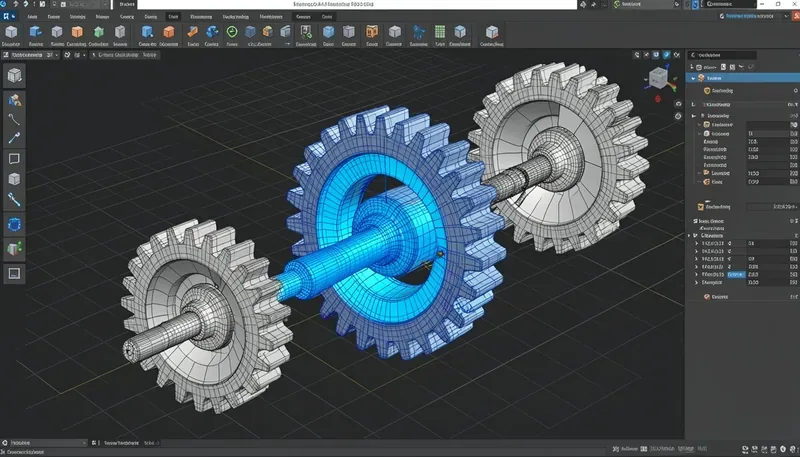This screenshot has height=457, width=800.
Task: Click the text button in viewport header bar
Action: pos(126,55)
